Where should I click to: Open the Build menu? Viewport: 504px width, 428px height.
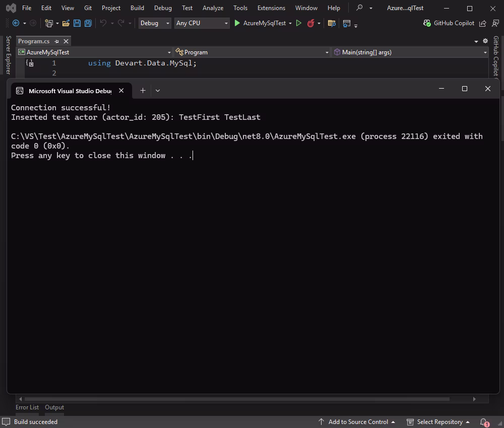coord(137,8)
